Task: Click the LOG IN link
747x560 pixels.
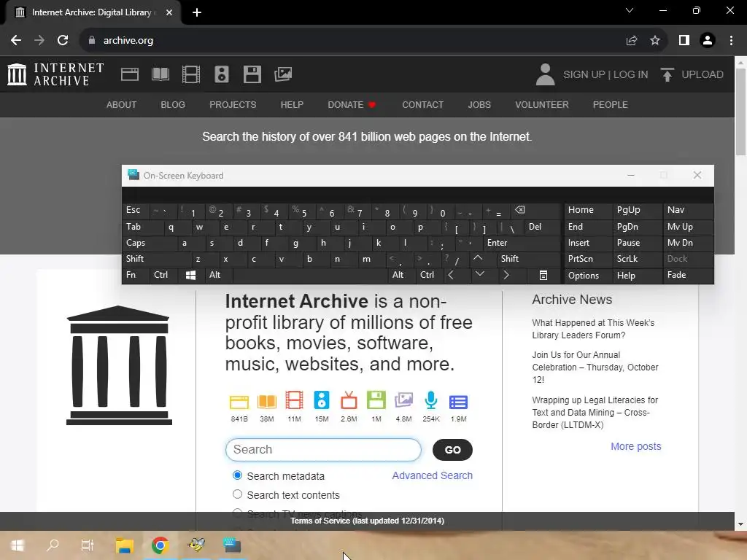Action: pos(630,74)
